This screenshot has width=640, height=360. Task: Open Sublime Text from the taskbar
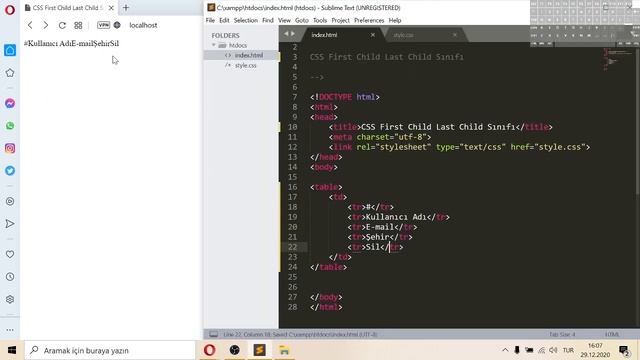click(259, 350)
